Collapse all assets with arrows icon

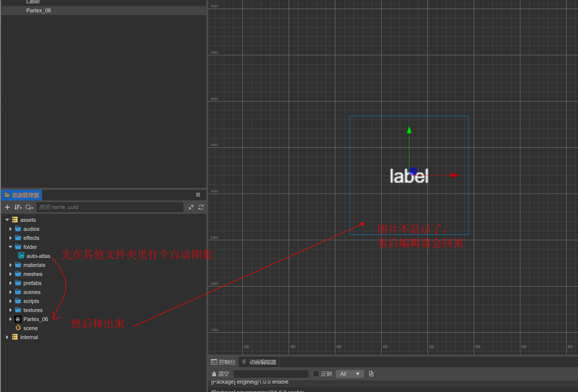coord(191,207)
